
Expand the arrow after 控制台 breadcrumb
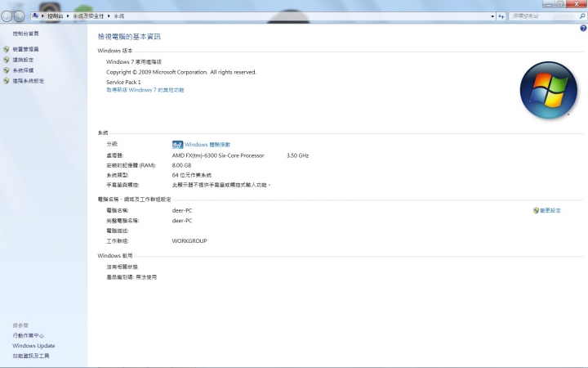point(68,16)
